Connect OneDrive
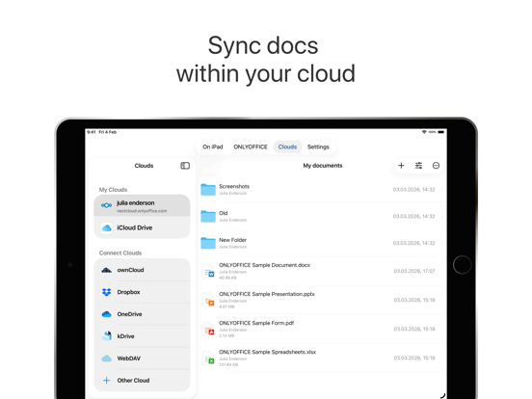 [142, 314]
